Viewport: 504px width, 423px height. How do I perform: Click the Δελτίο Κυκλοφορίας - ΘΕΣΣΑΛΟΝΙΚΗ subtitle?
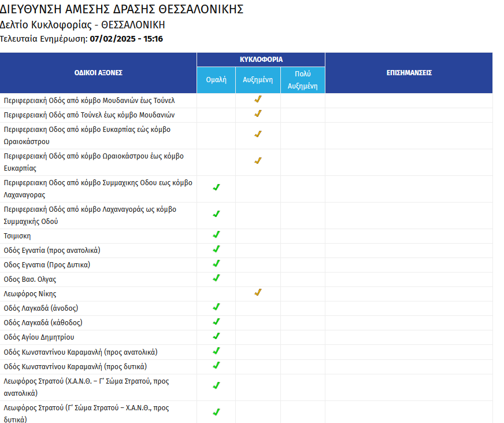pyautogui.click(x=83, y=25)
